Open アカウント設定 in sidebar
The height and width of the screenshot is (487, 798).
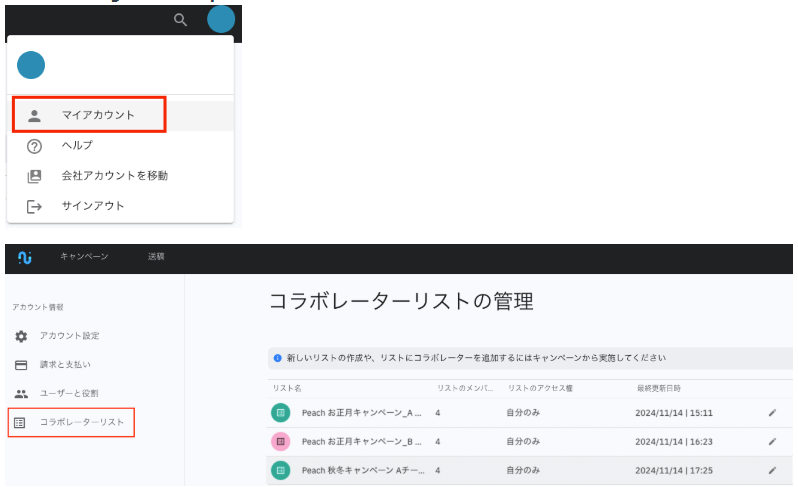[69, 336]
